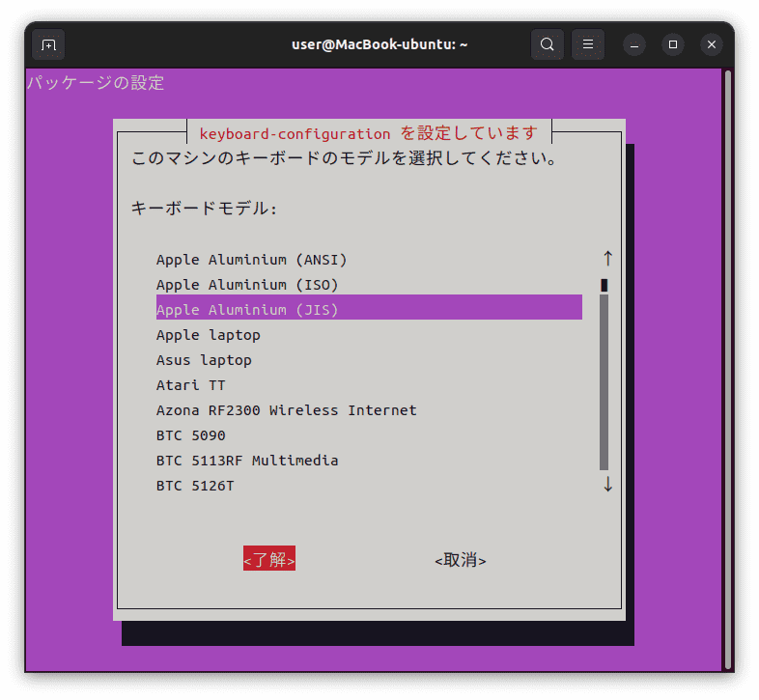The height and width of the screenshot is (700, 759).
Task: Choose Apple laptop from the list
Action: pyautogui.click(x=369, y=335)
